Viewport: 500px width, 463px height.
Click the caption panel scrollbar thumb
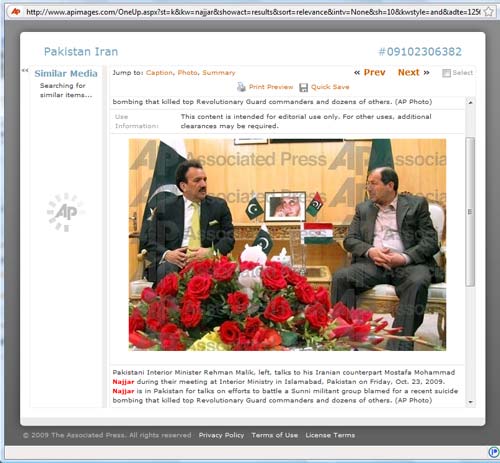(x=470, y=212)
